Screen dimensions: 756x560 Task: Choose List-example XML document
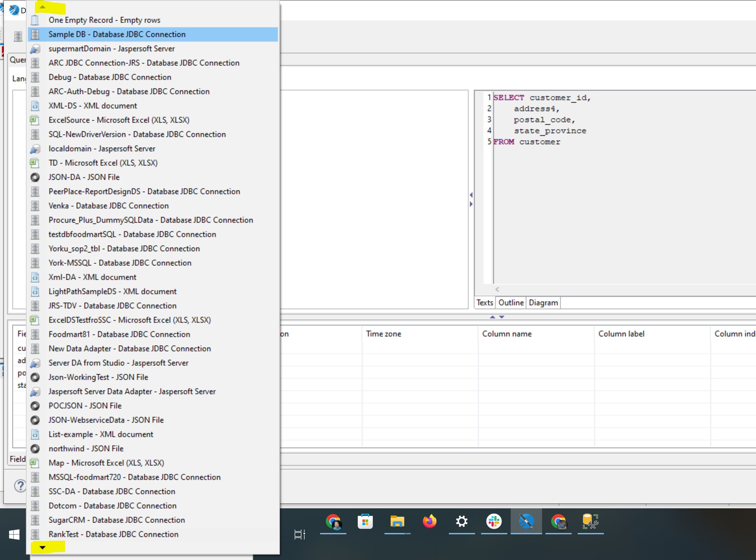(153, 434)
